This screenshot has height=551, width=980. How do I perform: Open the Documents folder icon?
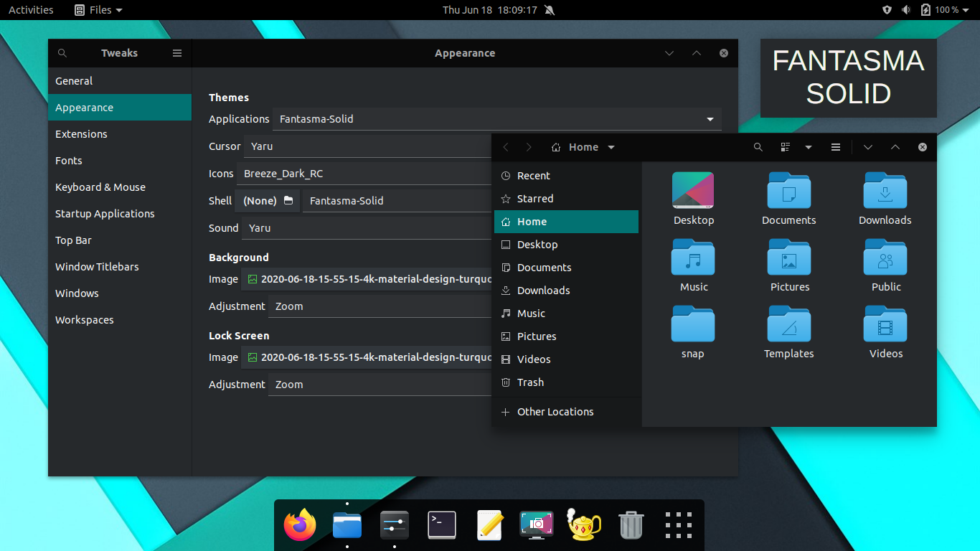point(789,191)
